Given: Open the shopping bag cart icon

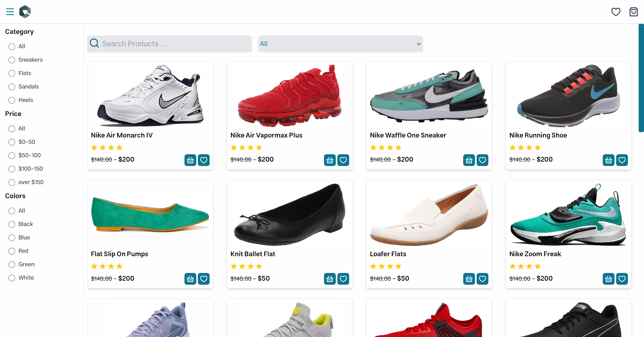Looking at the screenshot, I should [x=634, y=12].
